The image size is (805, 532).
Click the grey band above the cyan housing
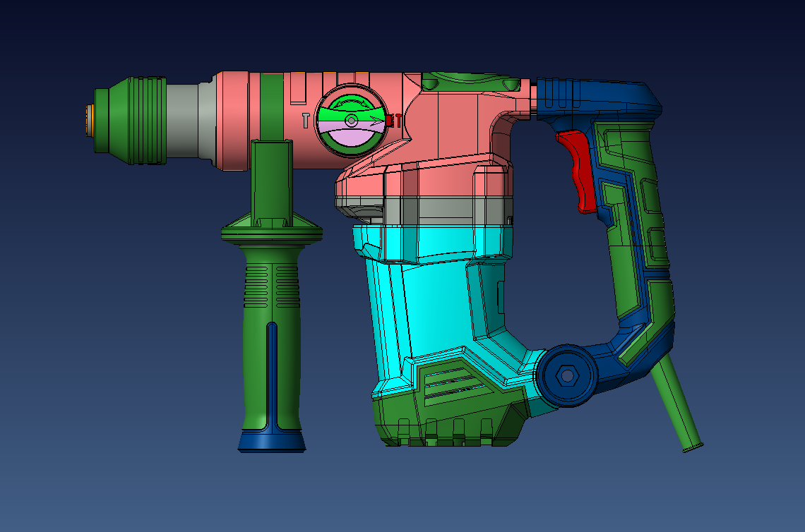(x=424, y=210)
